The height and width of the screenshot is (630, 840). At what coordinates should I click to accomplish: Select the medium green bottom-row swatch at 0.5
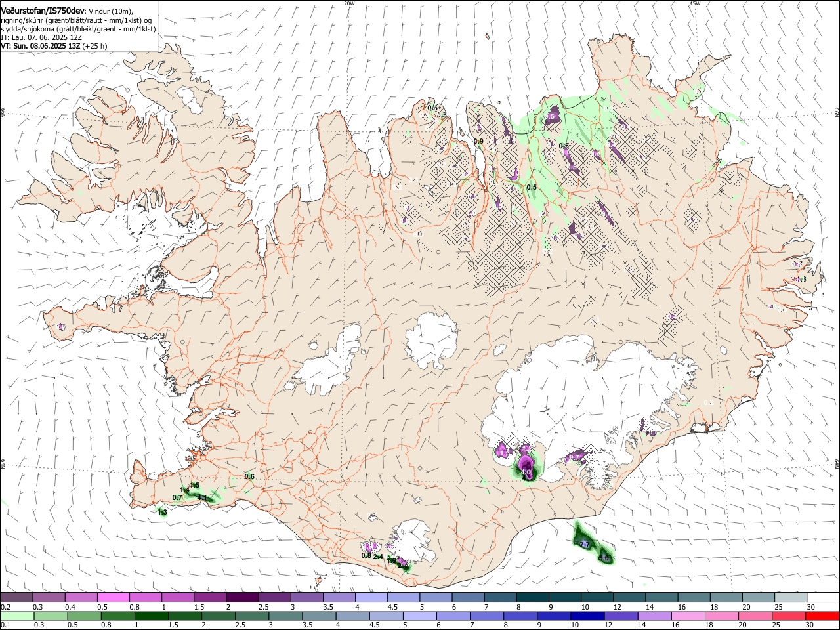(85, 616)
